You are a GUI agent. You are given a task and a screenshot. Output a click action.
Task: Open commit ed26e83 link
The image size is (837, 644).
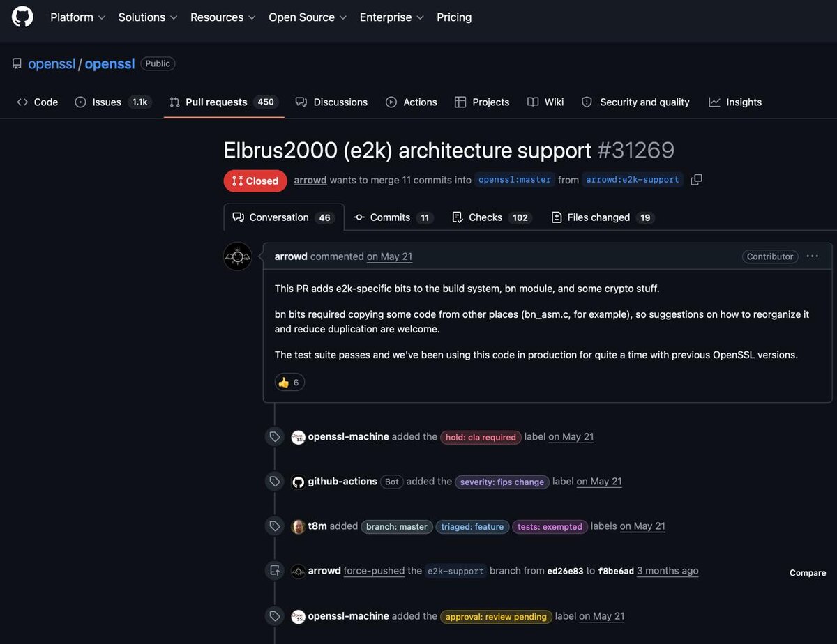(566, 571)
